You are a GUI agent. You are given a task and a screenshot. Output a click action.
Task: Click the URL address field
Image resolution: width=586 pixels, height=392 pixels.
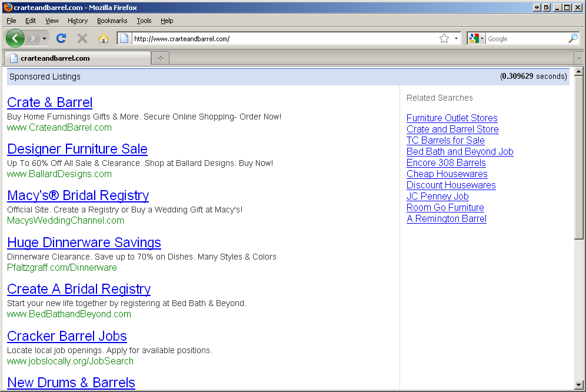pos(284,38)
